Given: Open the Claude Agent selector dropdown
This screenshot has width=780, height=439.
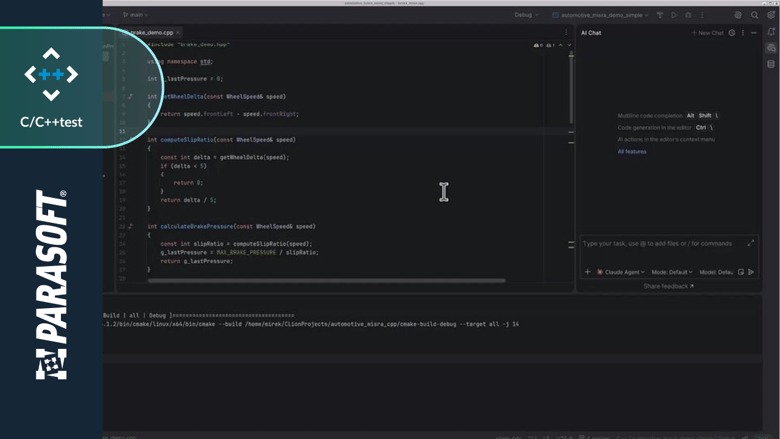Looking at the screenshot, I should (x=621, y=272).
